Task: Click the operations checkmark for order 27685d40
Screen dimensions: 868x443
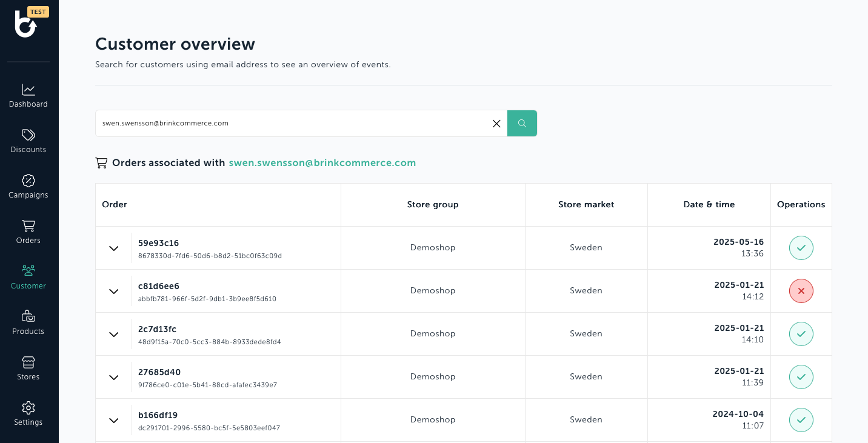Action: click(x=801, y=377)
